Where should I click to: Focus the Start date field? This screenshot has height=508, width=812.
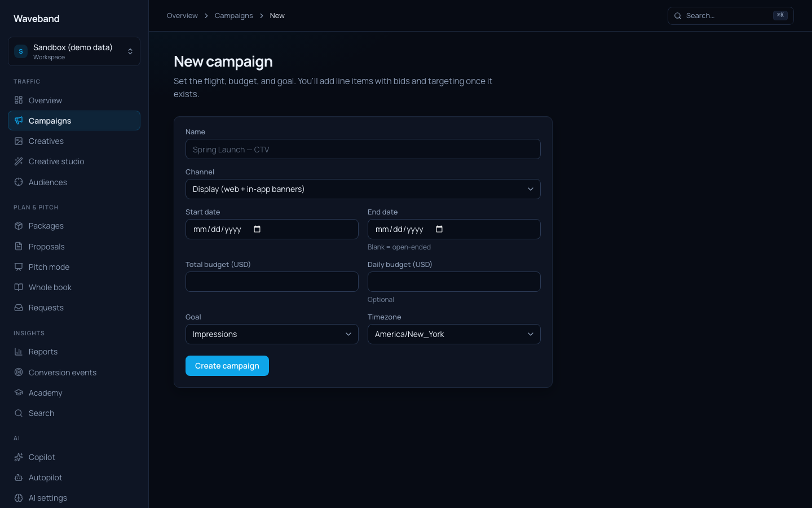point(272,229)
